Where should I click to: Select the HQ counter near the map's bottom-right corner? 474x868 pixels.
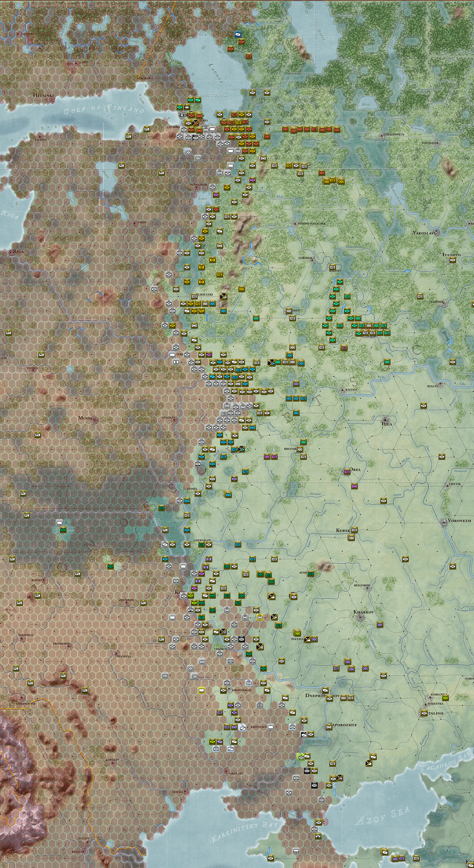(x=416, y=858)
